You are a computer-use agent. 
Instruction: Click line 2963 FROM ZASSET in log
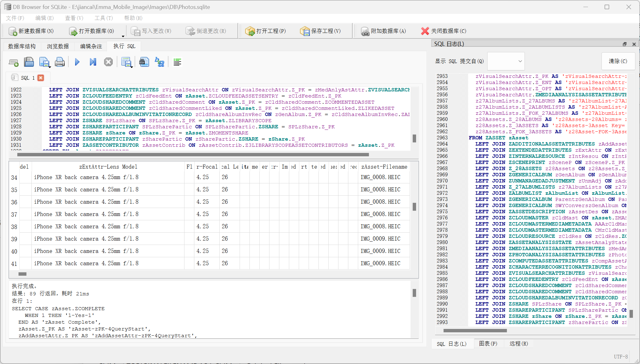[498, 138]
